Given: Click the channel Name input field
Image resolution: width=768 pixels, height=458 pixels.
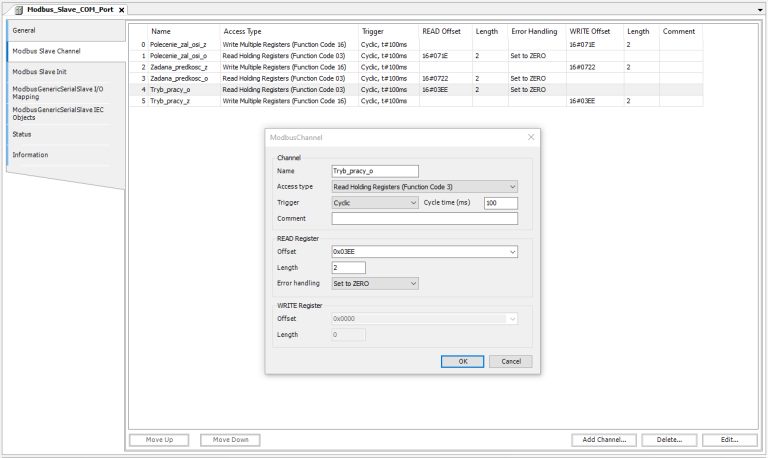Looking at the screenshot, I should [374, 171].
